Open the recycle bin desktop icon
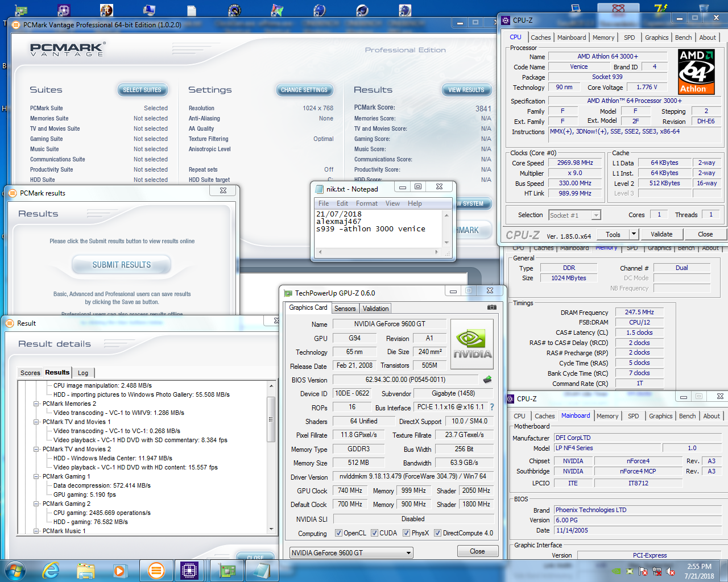The height and width of the screenshot is (582, 728). pos(704,8)
